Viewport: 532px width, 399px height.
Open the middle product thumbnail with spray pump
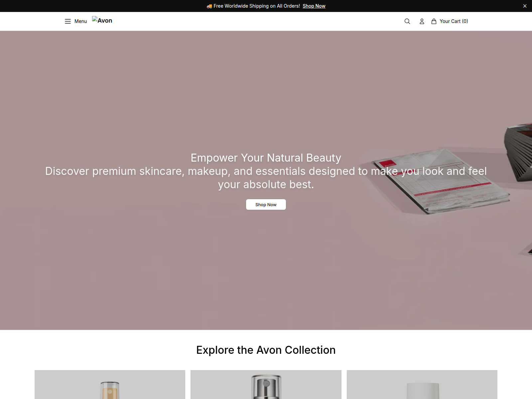click(266, 384)
